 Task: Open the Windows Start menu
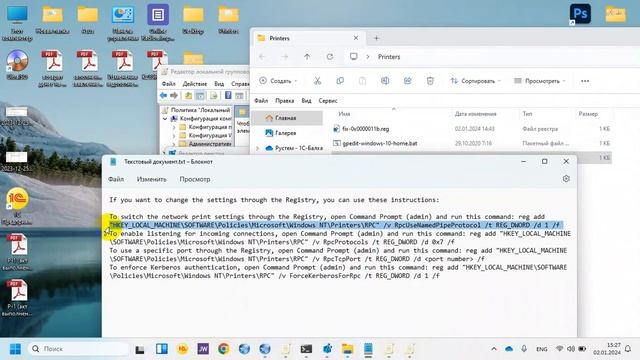(16, 349)
